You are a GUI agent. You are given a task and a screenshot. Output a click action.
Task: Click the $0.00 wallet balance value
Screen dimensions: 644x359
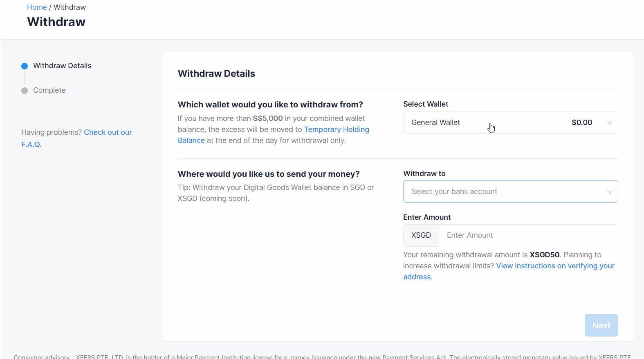(582, 123)
